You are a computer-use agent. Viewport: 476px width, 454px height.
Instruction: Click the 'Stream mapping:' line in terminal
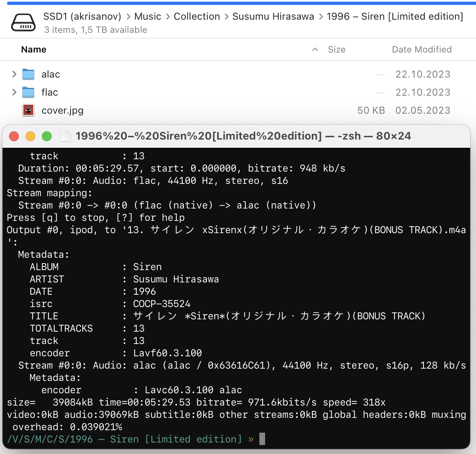click(x=50, y=193)
